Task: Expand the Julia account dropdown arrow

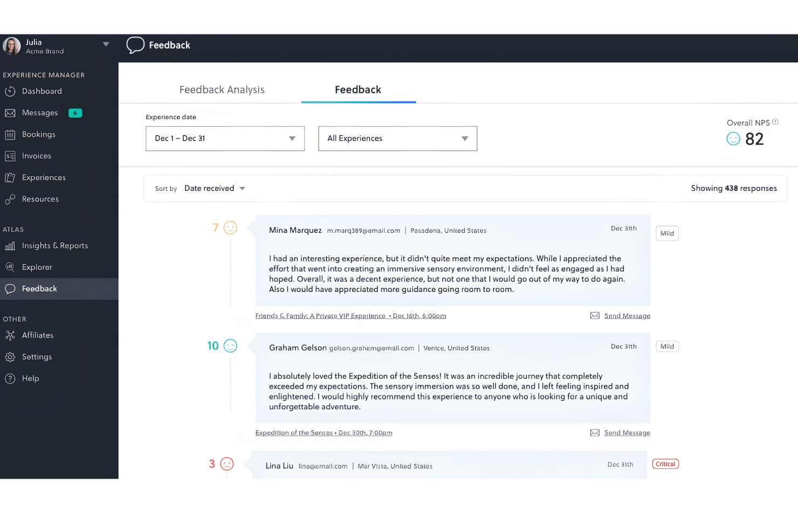Action: pos(106,44)
